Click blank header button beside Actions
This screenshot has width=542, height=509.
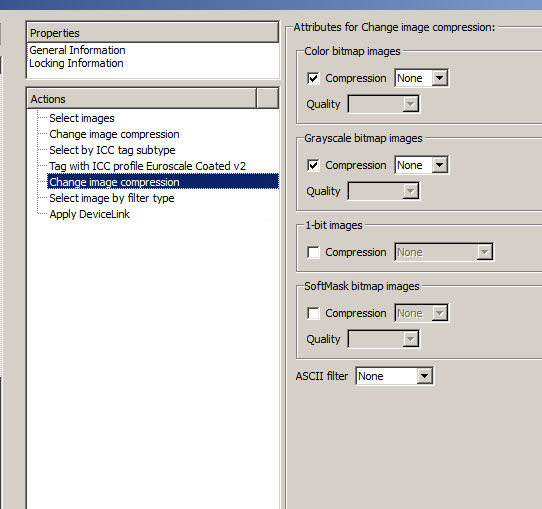tap(268, 99)
